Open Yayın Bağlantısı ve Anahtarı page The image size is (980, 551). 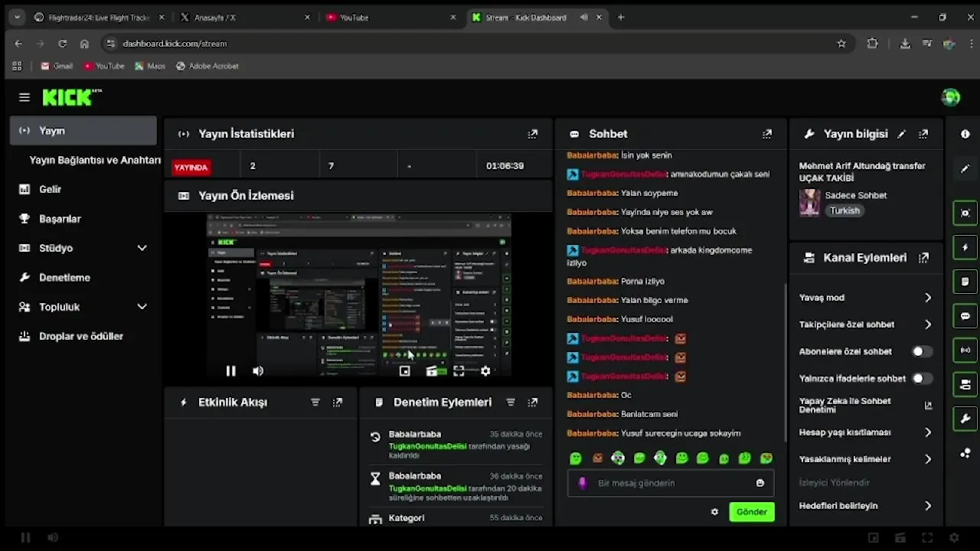click(x=95, y=160)
